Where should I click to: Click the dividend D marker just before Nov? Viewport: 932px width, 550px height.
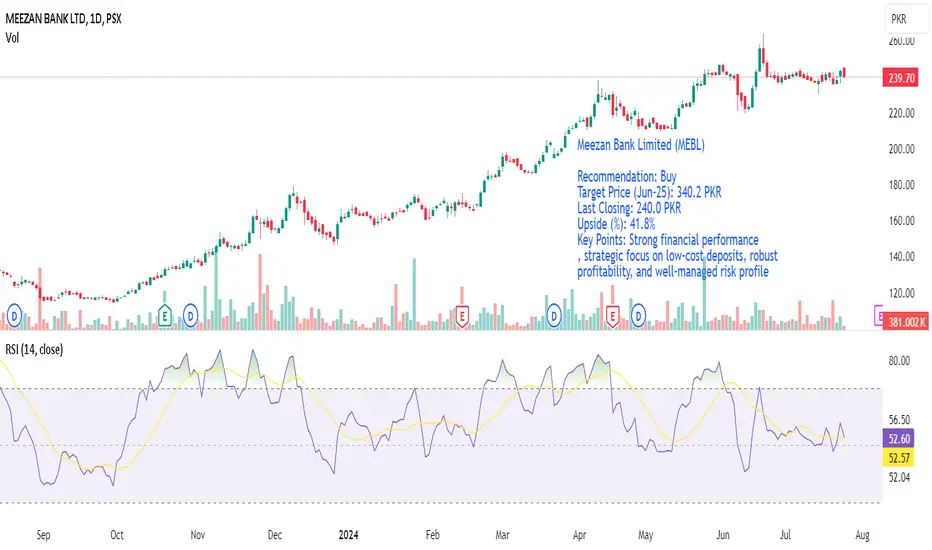[x=190, y=316]
